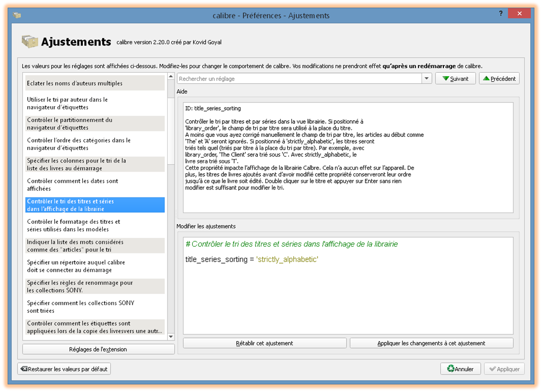Select 'Contrôler comment les dates sont affichées'
The image size is (542, 392).
click(95, 185)
